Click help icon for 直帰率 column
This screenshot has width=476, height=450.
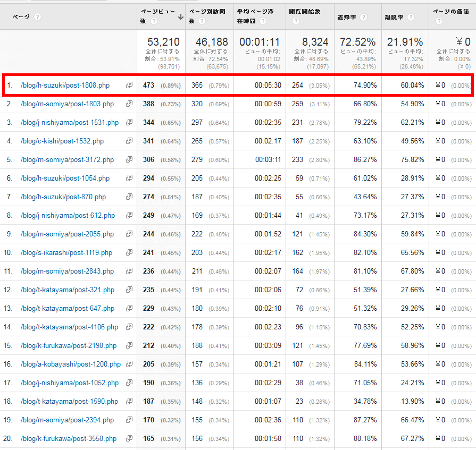point(364,17)
